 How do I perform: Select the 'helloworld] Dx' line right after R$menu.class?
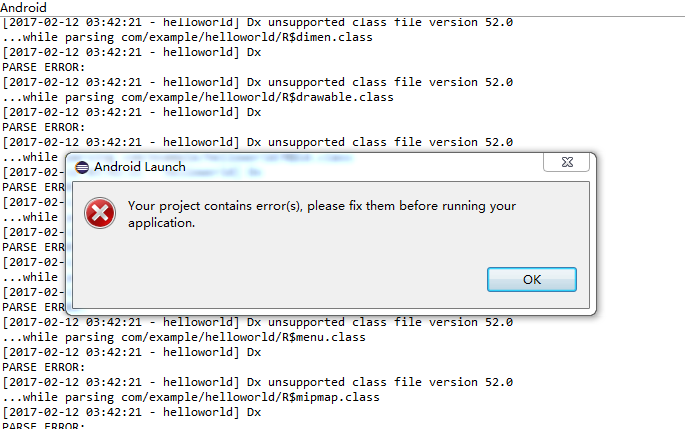[x=131, y=352]
